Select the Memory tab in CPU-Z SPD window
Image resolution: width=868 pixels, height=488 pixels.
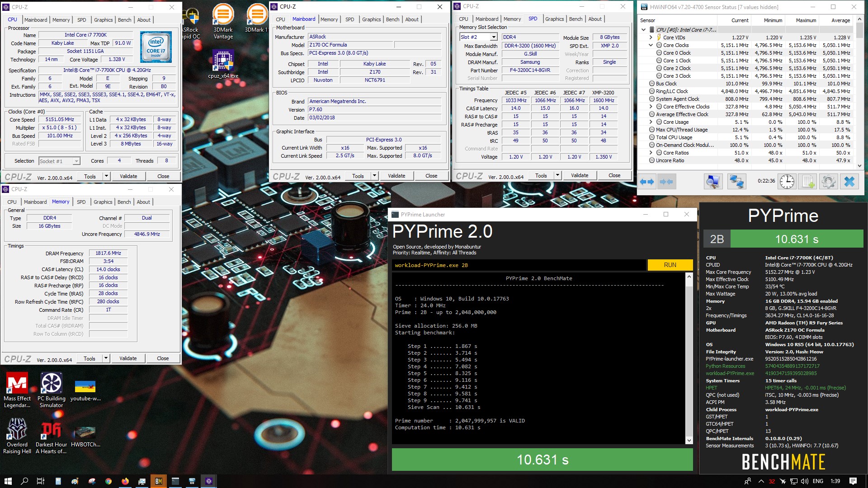pyautogui.click(x=512, y=19)
